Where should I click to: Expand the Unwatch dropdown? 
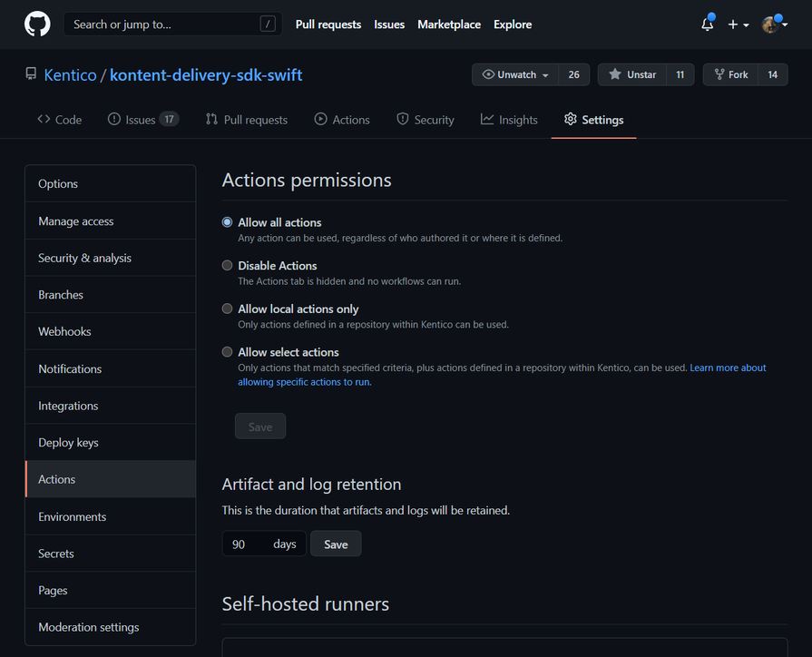(x=515, y=74)
